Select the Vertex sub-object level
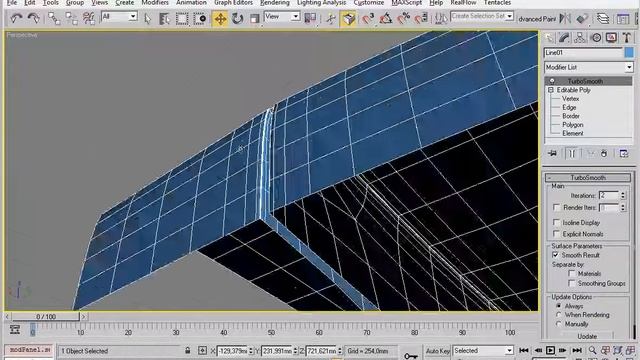640x360 pixels. (x=570, y=99)
